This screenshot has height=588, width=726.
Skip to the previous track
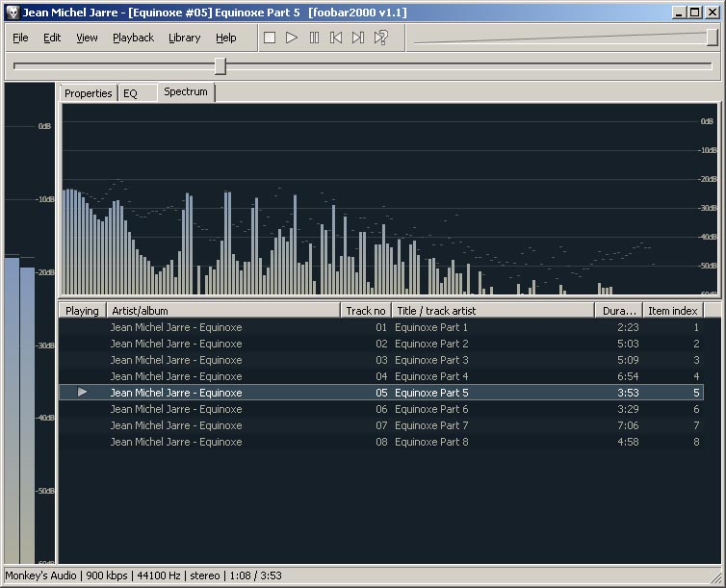(x=336, y=38)
